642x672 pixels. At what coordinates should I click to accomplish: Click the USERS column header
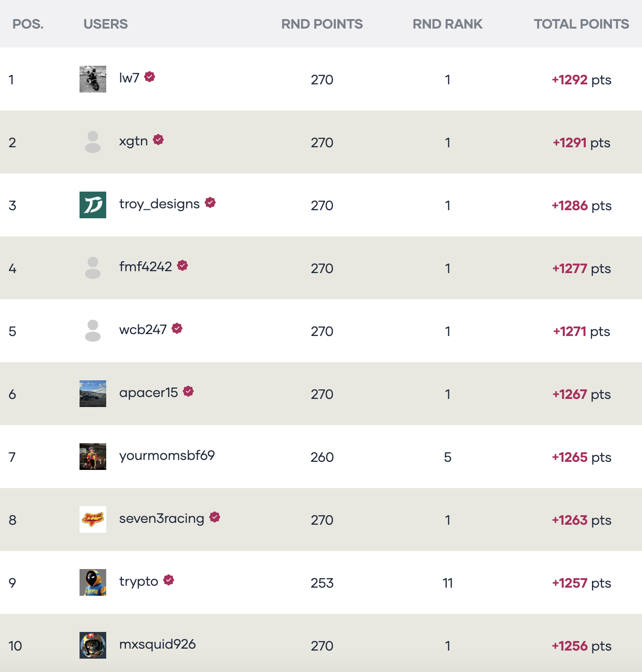click(106, 24)
